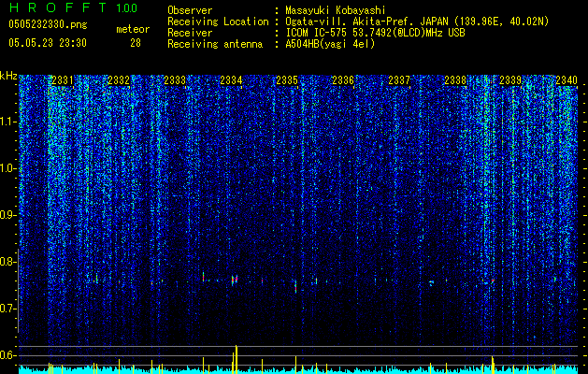Click the 2336 time marker
Viewport: 588px width, 374px height.
pos(343,80)
